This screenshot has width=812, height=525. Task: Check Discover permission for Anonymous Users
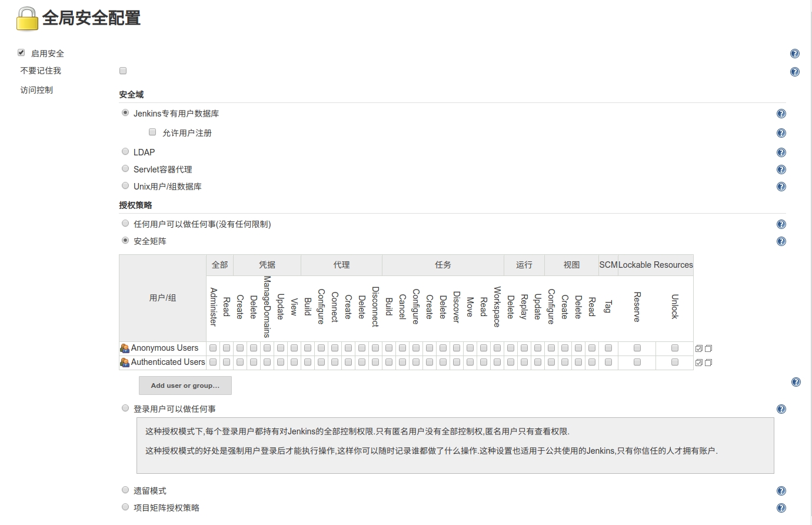click(x=457, y=348)
